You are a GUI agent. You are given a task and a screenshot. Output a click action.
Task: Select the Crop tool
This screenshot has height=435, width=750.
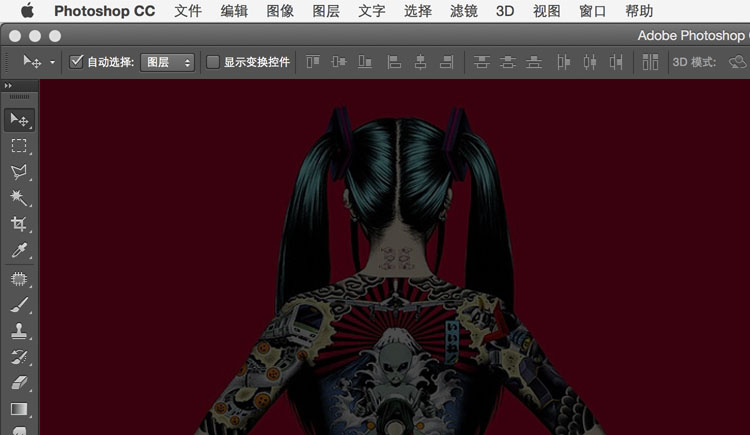pyautogui.click(x=19, y=224)
